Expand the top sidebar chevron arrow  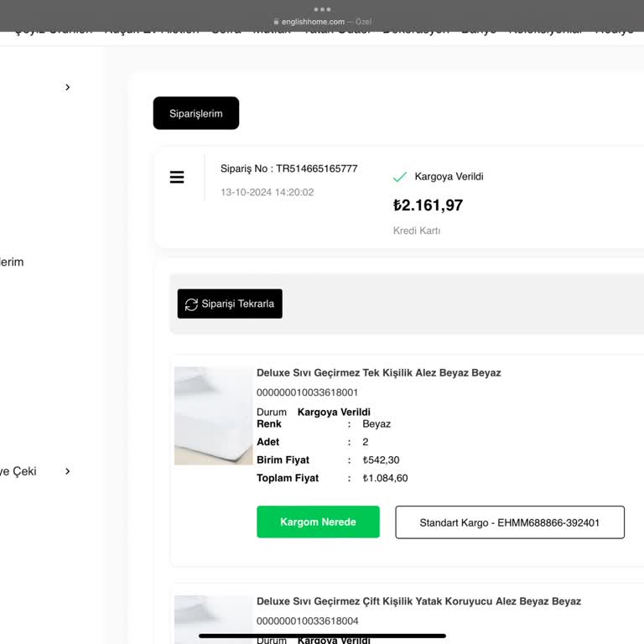pyautogui.click(x=68, y=87)
